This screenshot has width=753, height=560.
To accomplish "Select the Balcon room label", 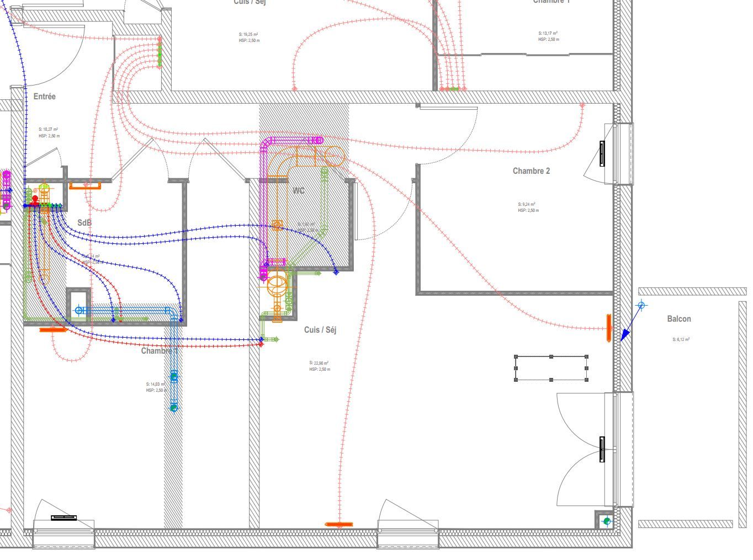I will pyautogui.click(x=678, y=319).
